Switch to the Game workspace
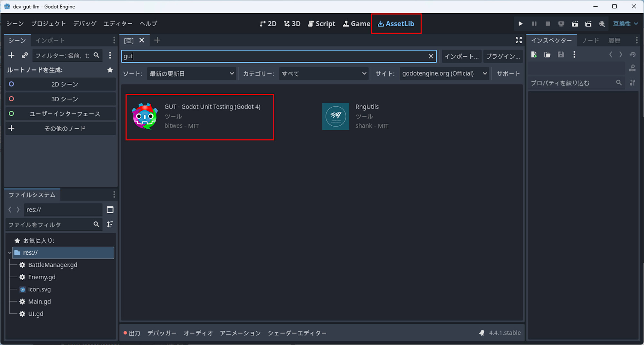The image size is (644, 345). [x=356, y=24]
